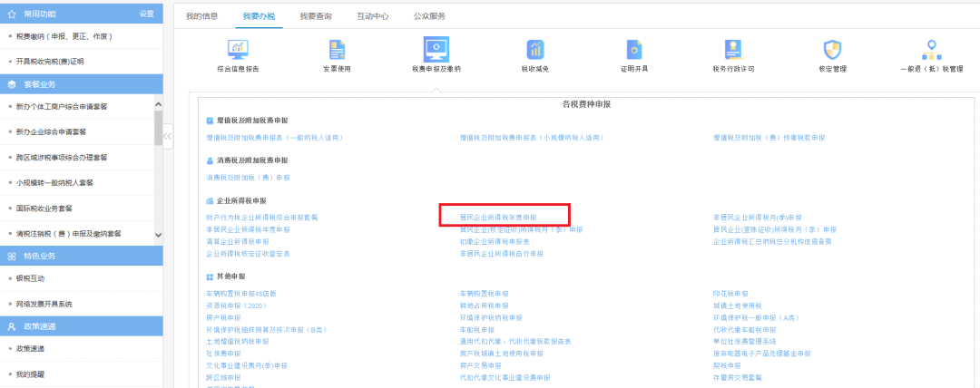Select the 税费申报及缴纳 monitor icon
The image size is (980, 388).
click(436, 49)
